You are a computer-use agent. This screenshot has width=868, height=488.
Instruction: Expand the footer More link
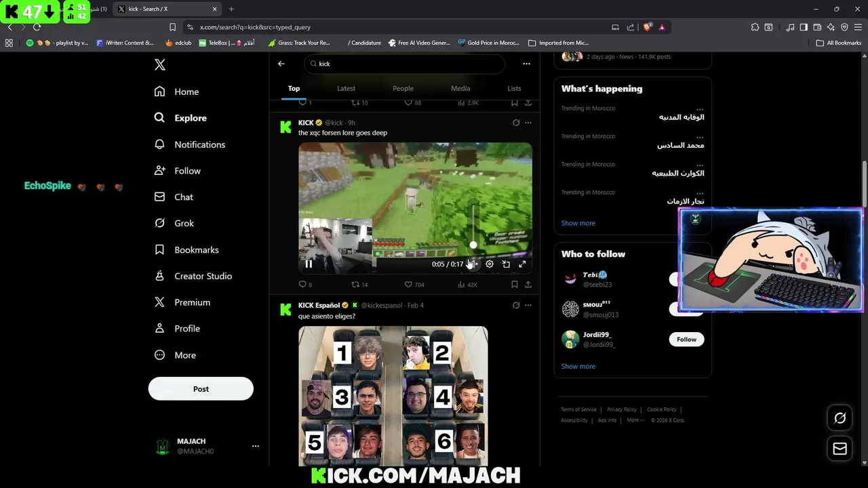tap(635, 420)
